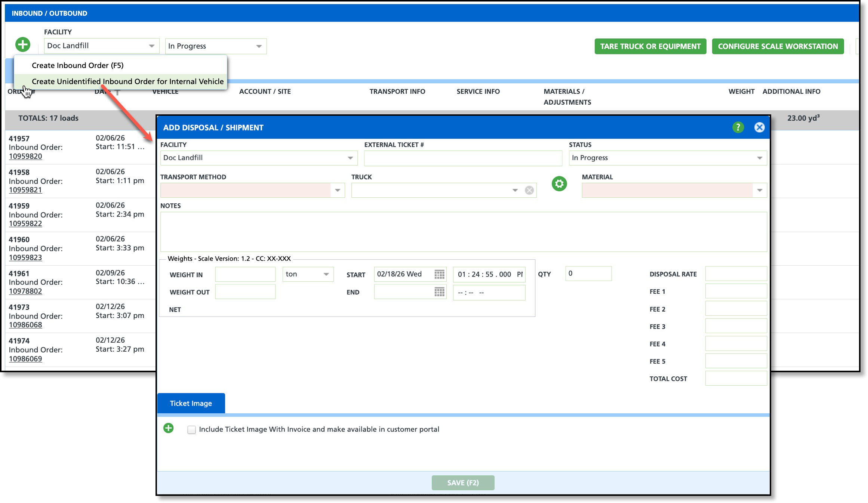Choose Create Unidentified Inbound Order for Internal Vehicle
The height and width of the screenshot is (503, 868).
(127, 81)
